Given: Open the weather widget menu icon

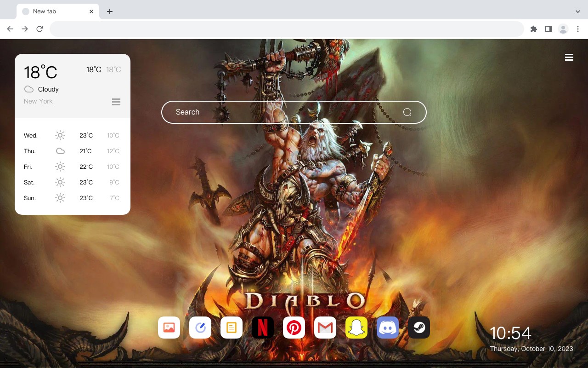Looking at the screenshot, I should click(x=116, y=102).
